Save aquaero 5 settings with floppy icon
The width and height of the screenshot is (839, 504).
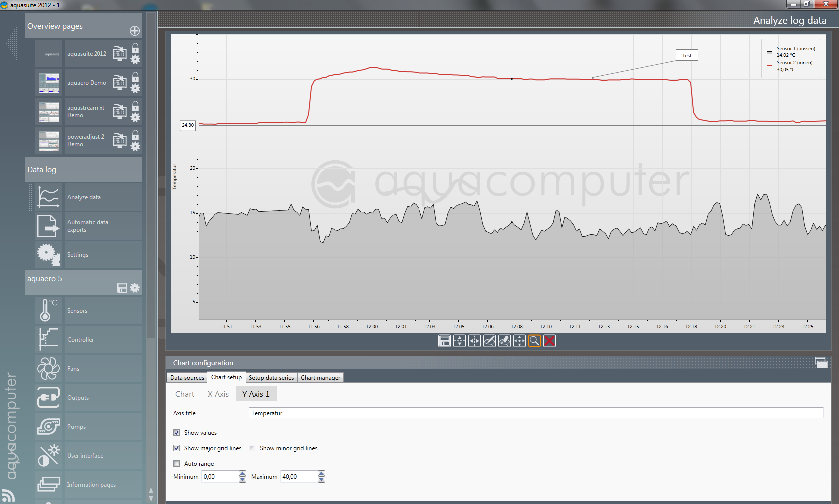pos(122,288)
